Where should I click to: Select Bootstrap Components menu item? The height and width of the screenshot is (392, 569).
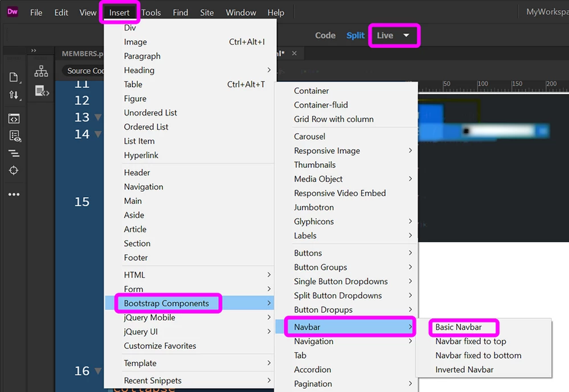tap(190, 303)
